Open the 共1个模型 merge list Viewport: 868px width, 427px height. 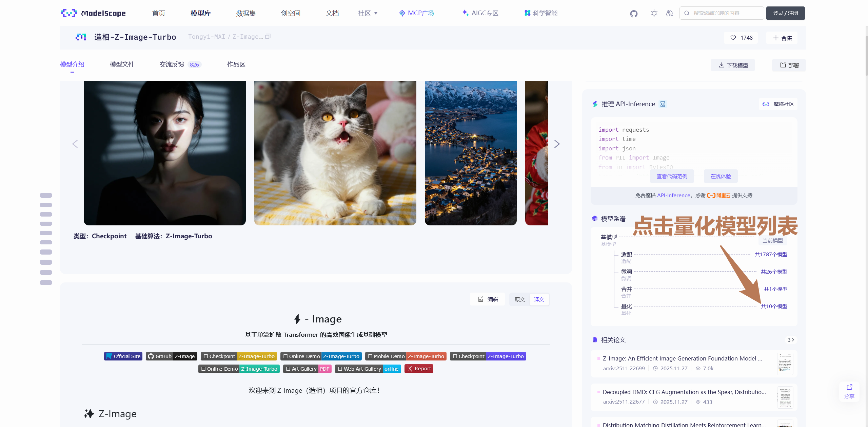click(x=775, y=289)
